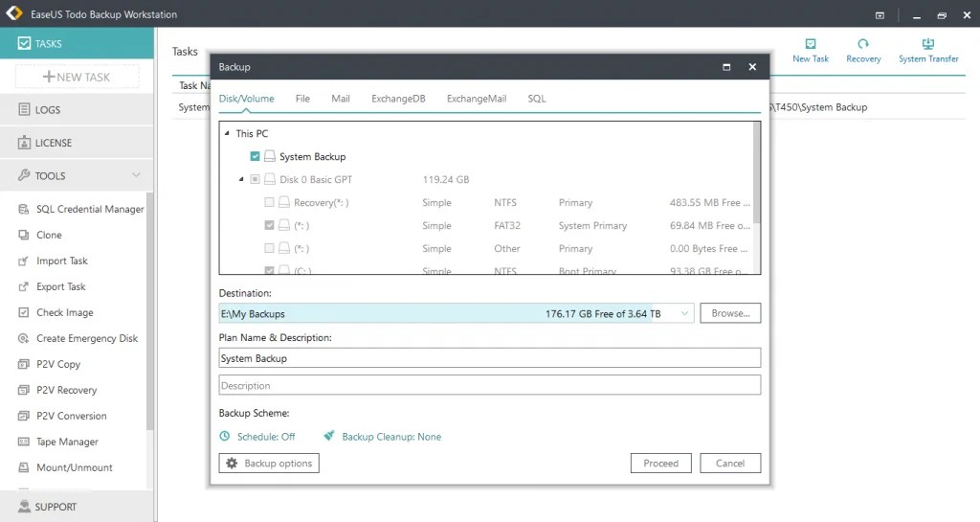Click the Description input field

(489, 385)
